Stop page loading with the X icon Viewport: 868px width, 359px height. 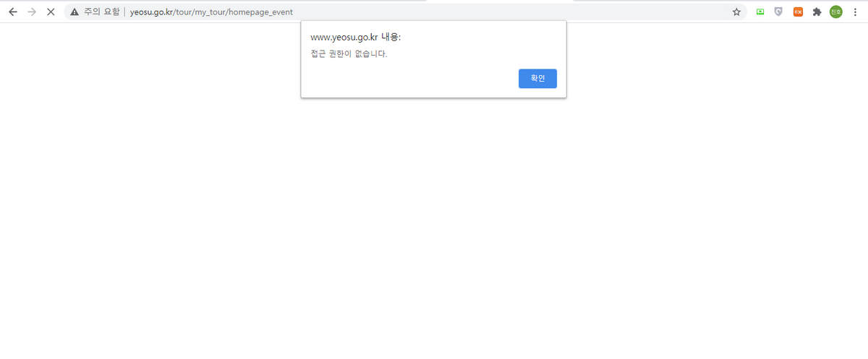tap(51, 12)
